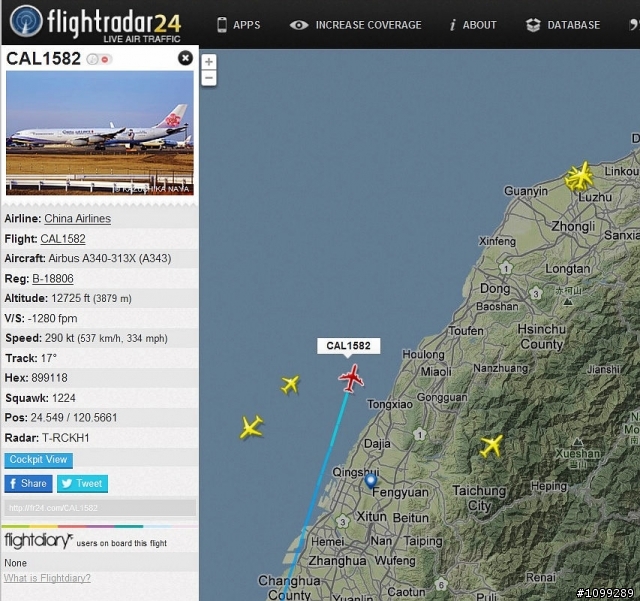This screenshot has width=640, height=601.
Task: Share flight on Facebook
Action: coord(29,484)
